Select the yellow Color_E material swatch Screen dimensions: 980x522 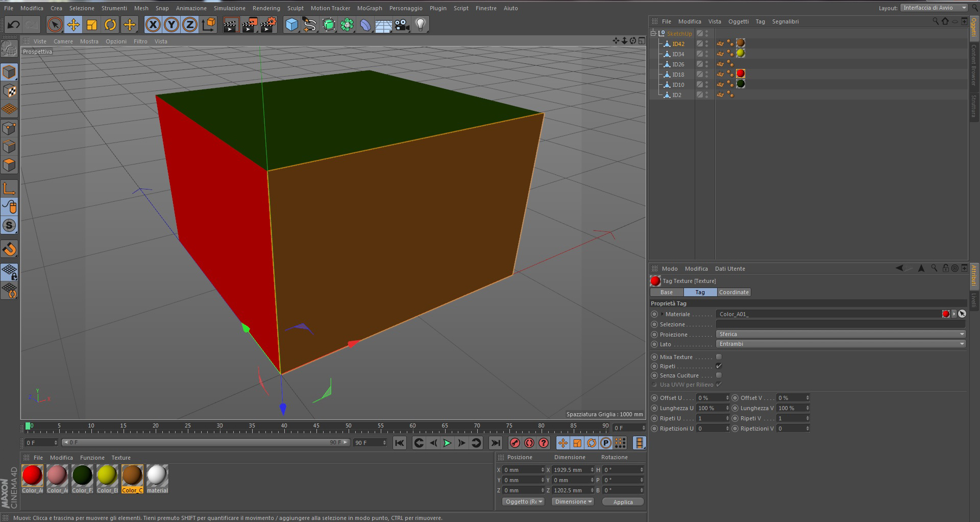tap(107, 475)
